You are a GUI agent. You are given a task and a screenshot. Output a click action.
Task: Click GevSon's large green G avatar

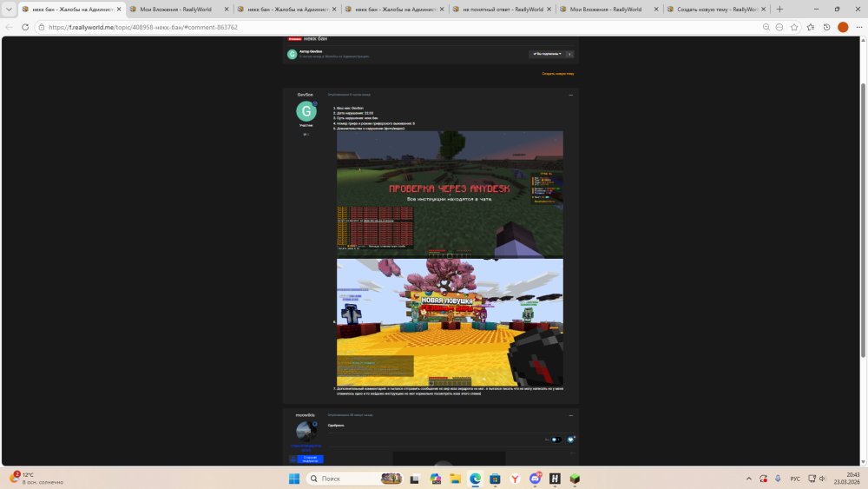click(306, 111)
